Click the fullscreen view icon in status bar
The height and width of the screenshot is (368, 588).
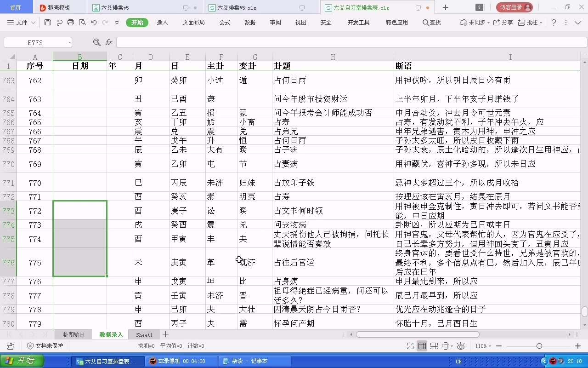[x=410, y=346]
